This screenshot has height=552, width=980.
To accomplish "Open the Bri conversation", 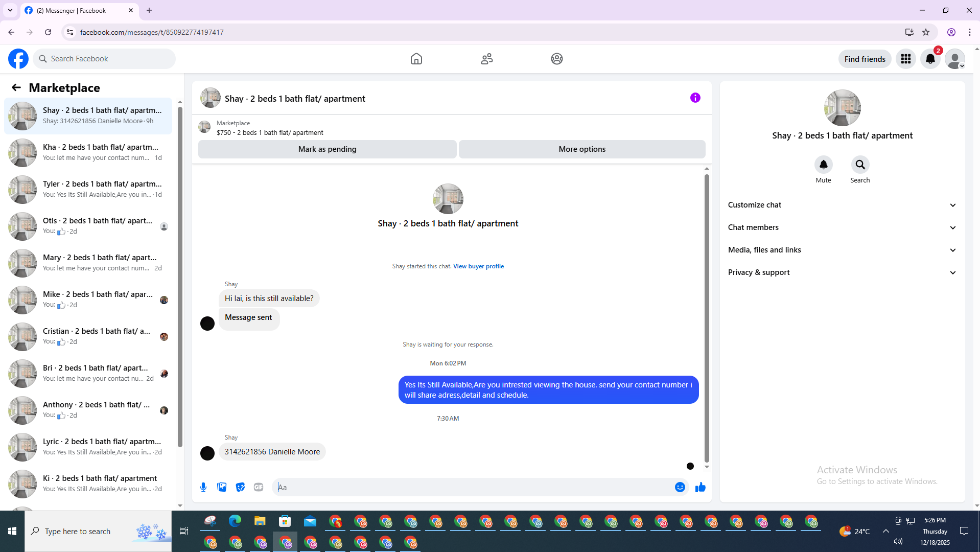I will pyautogui.click(x=88, y=373).
